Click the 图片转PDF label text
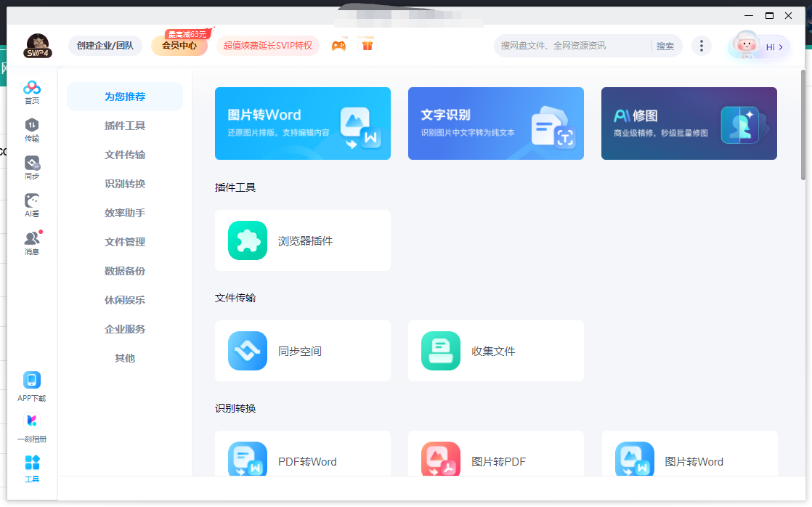The image size is (812, 507). pos(498,461)
